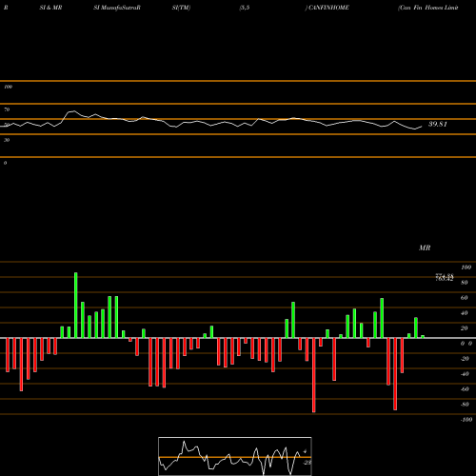This screenshot has width=476, height=476.
Task: Click the MR axis label -100
Action: [466, 420]
